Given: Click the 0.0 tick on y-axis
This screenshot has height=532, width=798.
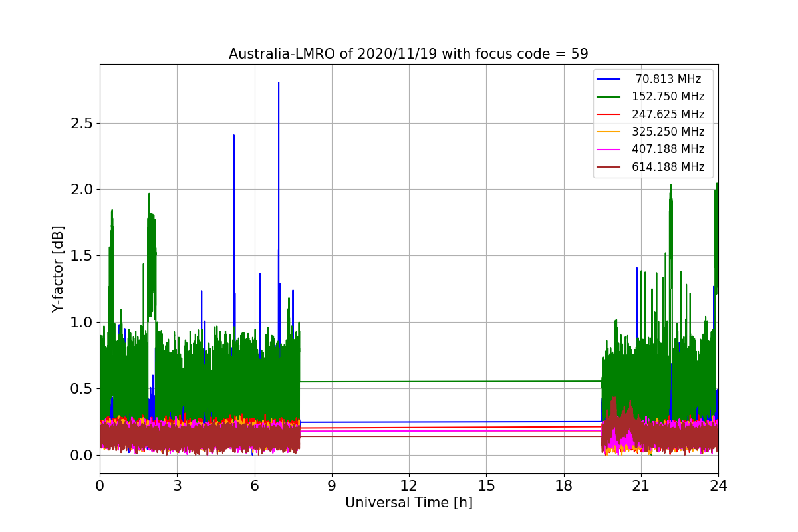Looking at the screenshot, I should (82, 456).
